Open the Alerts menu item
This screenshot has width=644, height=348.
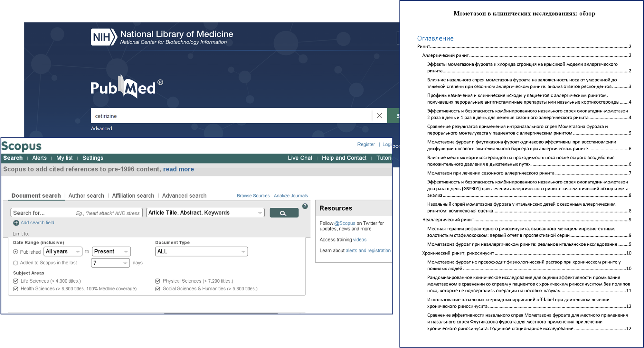pyautogui.click(x=39, y=158)
